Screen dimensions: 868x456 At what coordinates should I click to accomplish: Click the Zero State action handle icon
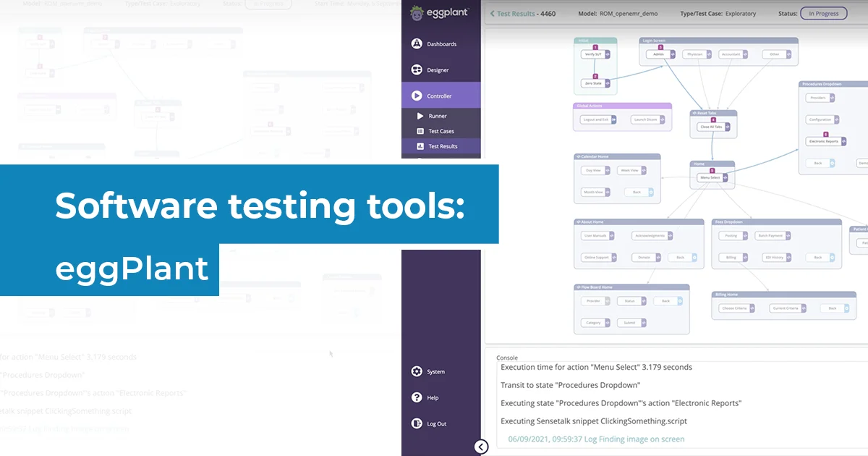[x=607, y=83]
